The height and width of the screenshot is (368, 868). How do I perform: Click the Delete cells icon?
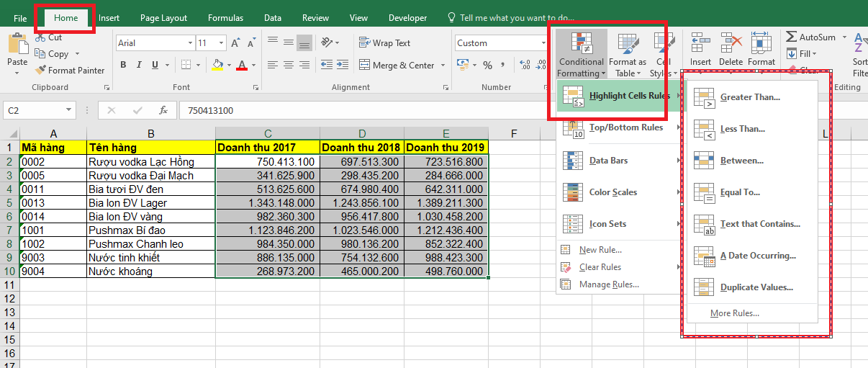(731, 43)
